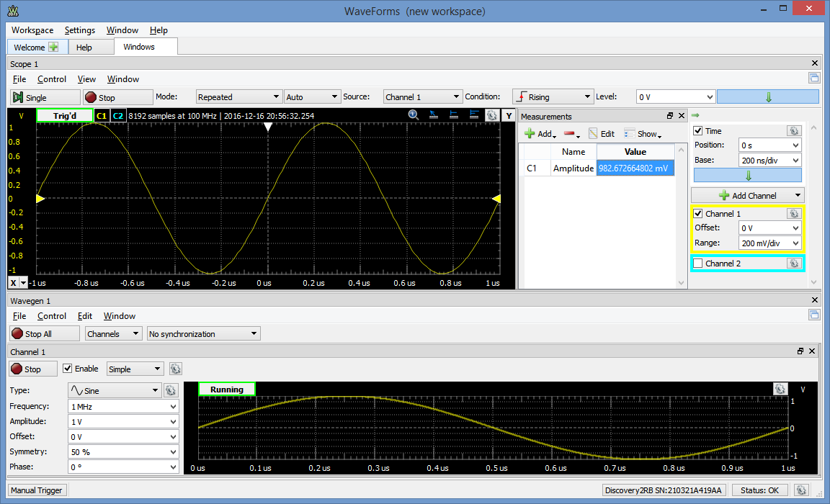Switch to the Help tab
The image size is (830, 504).
point(91,46)
